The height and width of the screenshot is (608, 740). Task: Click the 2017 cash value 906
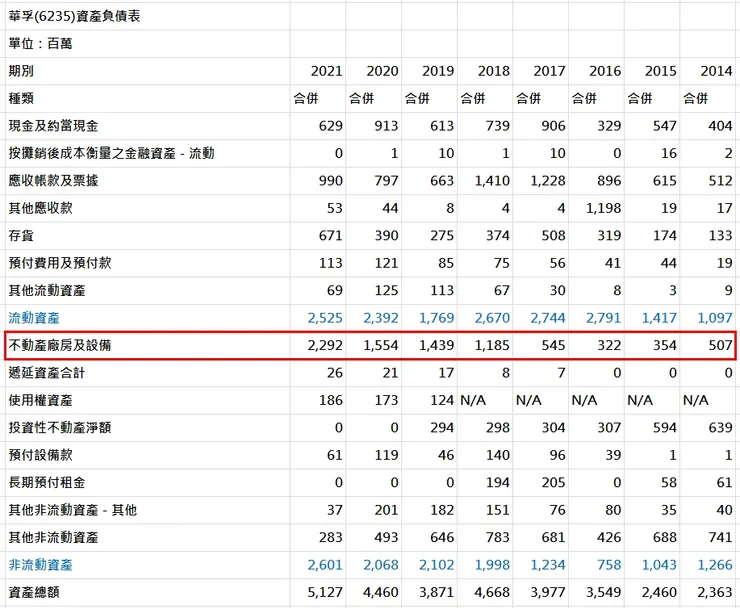tap(553, 126)
